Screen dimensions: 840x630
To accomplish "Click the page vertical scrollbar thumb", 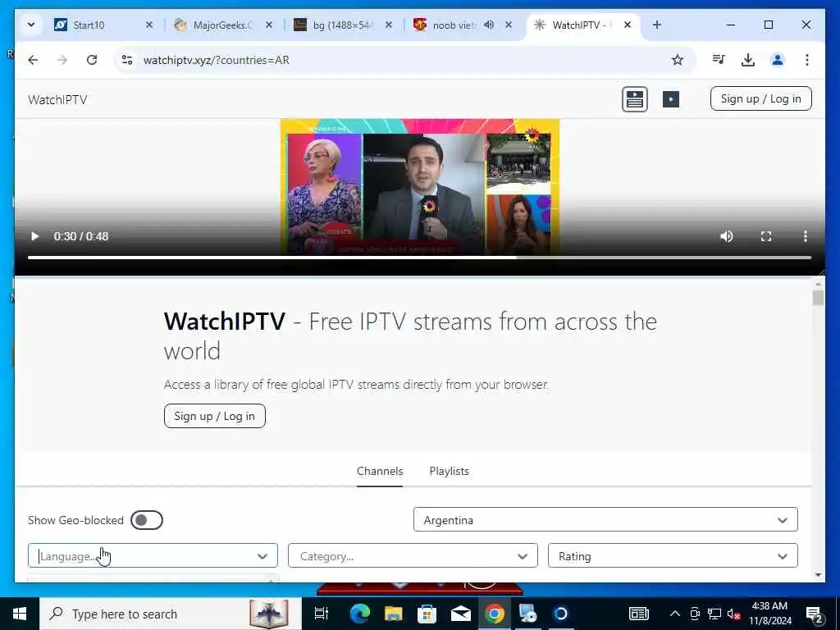I will [818, 298].
